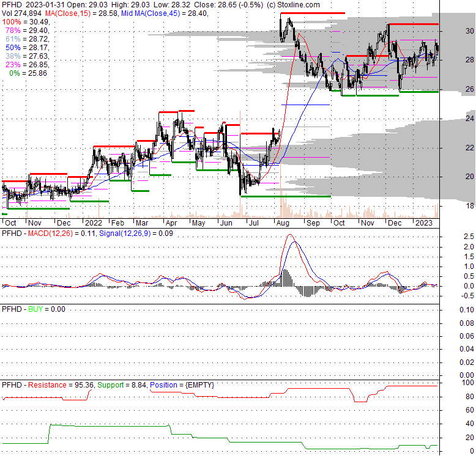Screen dimensions: 476x456
Task: Click the Mar label on time axis
Action: point(142,223)
